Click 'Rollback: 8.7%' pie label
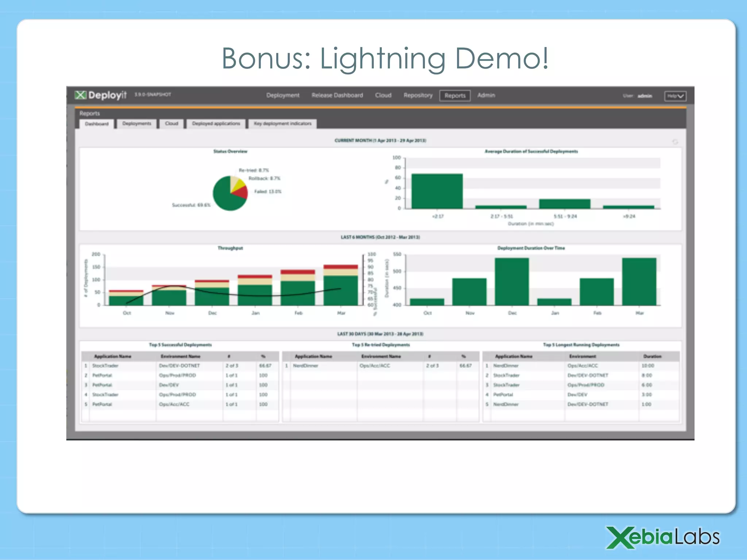 [x=264, y=178]
